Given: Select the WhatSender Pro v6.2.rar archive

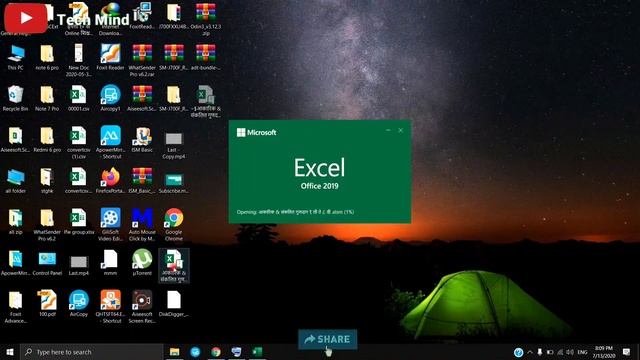Looking at the screenshot, I should tap(142, 60).
